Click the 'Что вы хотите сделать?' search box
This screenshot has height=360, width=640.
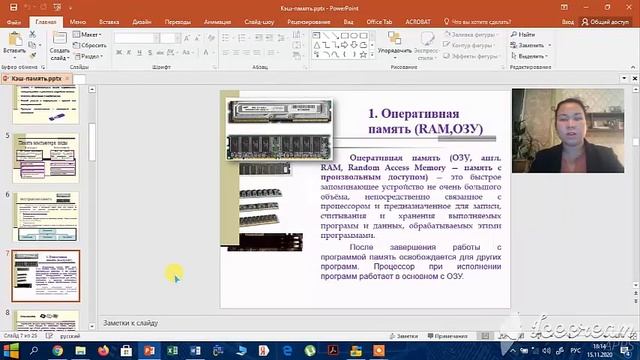point(477,22)
